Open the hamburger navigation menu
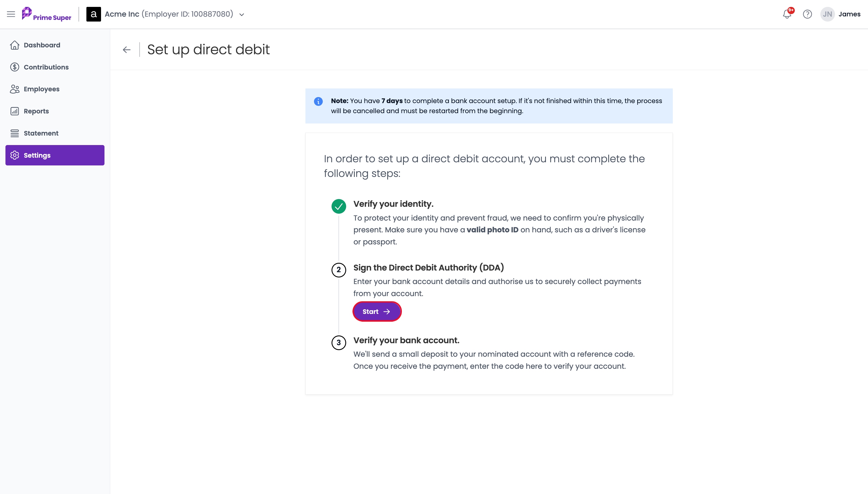This screenshot has width=868, height=494. tap(11, 14)
